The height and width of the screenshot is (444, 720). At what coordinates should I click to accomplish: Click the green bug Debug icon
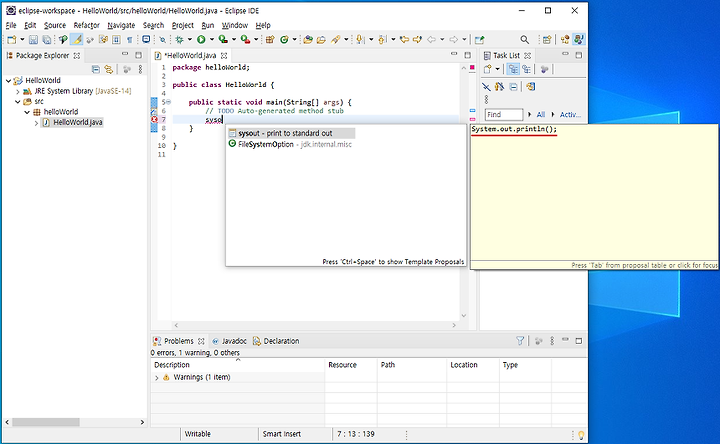(180, 40)
